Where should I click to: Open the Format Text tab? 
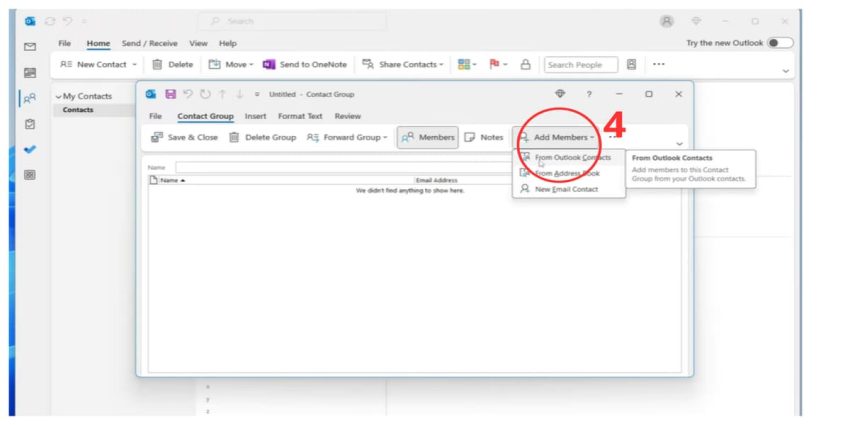click(x=300, y=116)
